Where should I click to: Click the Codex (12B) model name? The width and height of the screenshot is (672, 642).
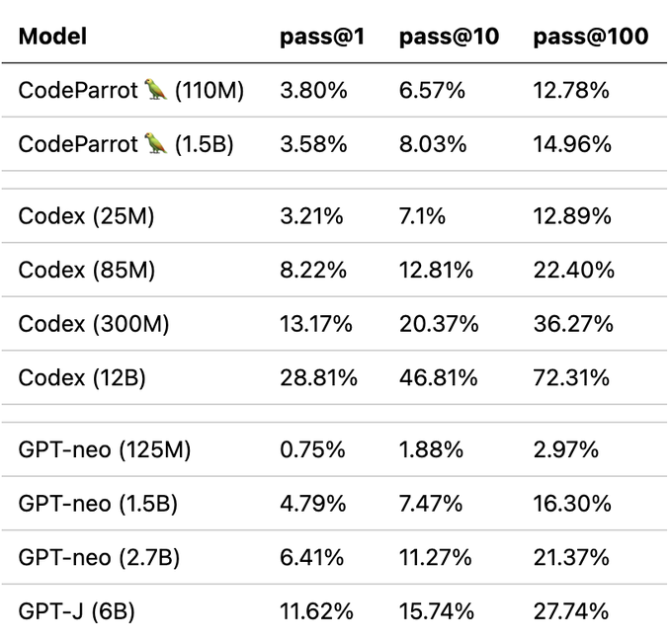coord(82,377)
